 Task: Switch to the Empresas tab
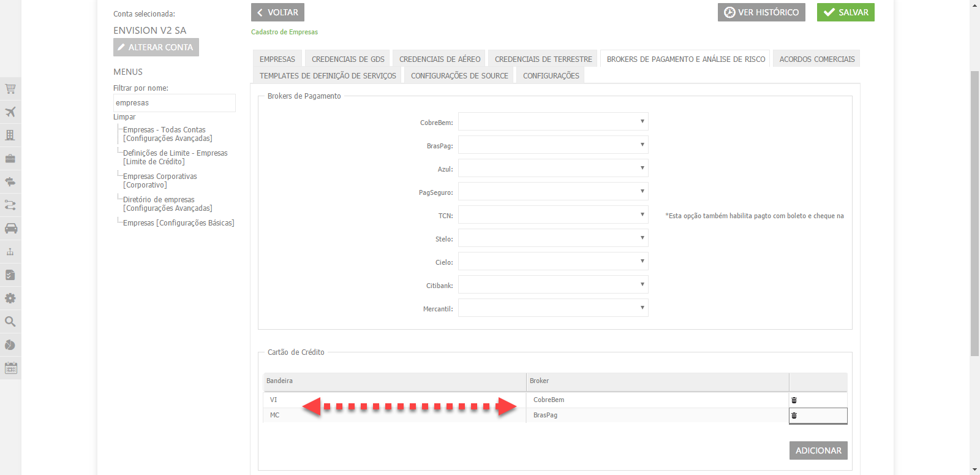[277, 59]
